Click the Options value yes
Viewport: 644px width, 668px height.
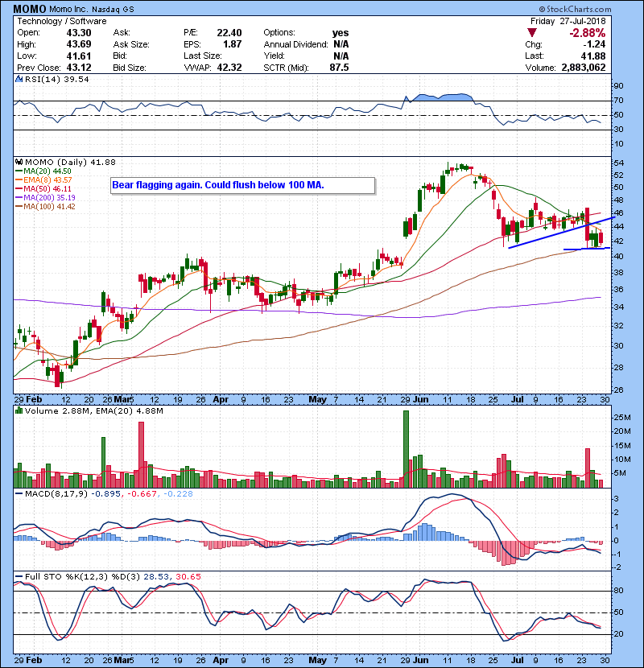tap(341, 33)
